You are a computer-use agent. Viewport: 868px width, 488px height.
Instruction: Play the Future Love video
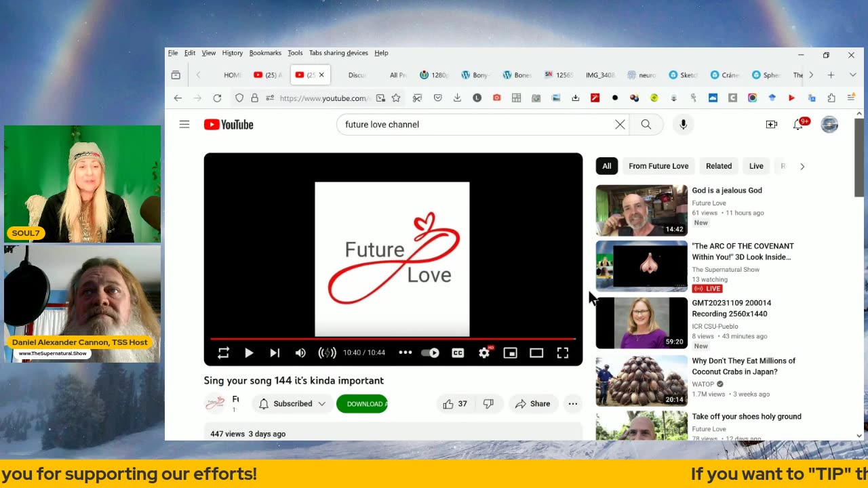249,353
